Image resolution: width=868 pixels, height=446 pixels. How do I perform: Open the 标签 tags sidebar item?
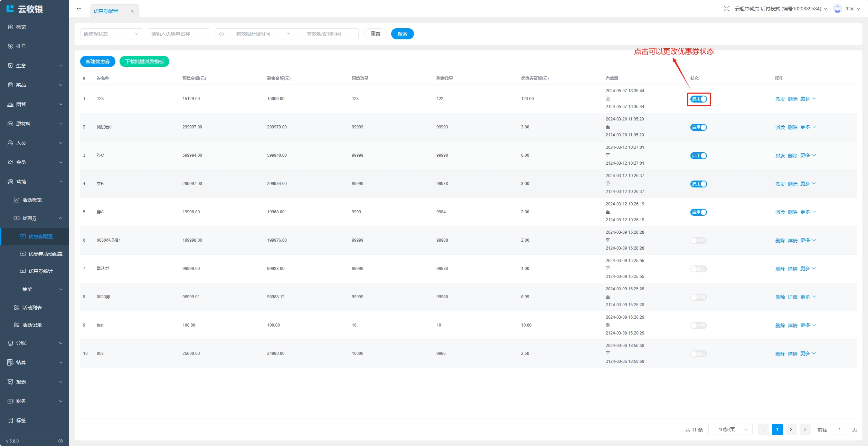tap(21, 420)
